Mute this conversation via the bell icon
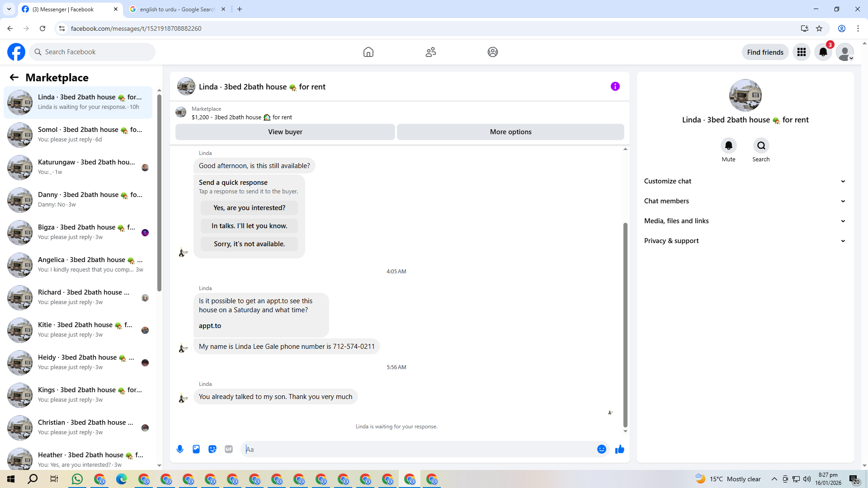This screenshot has height=488, width=868. point(728,145)
